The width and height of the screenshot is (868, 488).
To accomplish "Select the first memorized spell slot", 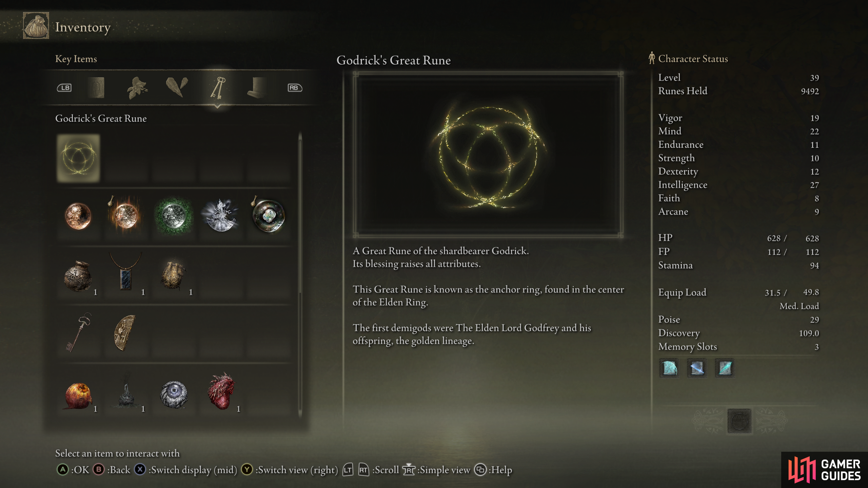I will [x=669, y=368].
